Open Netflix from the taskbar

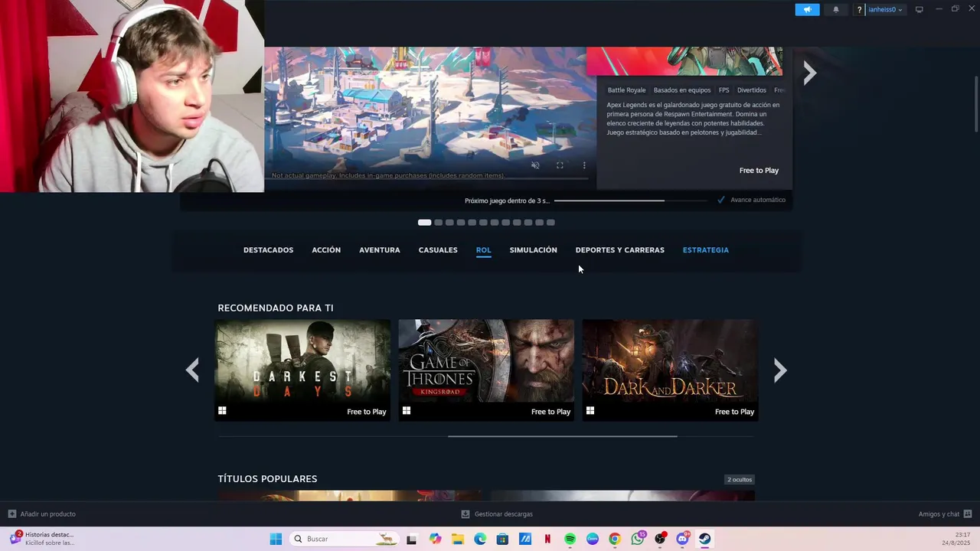coord(547,539)
